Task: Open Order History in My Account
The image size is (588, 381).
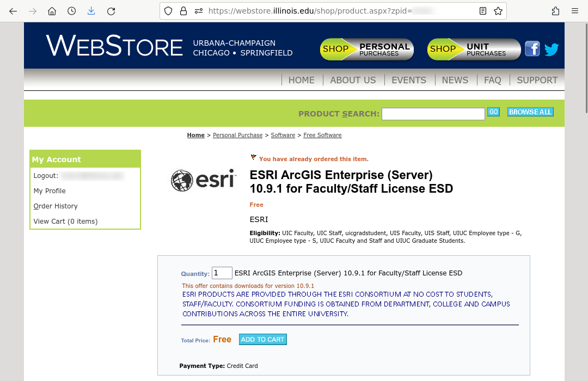Action: click(56, 206)
